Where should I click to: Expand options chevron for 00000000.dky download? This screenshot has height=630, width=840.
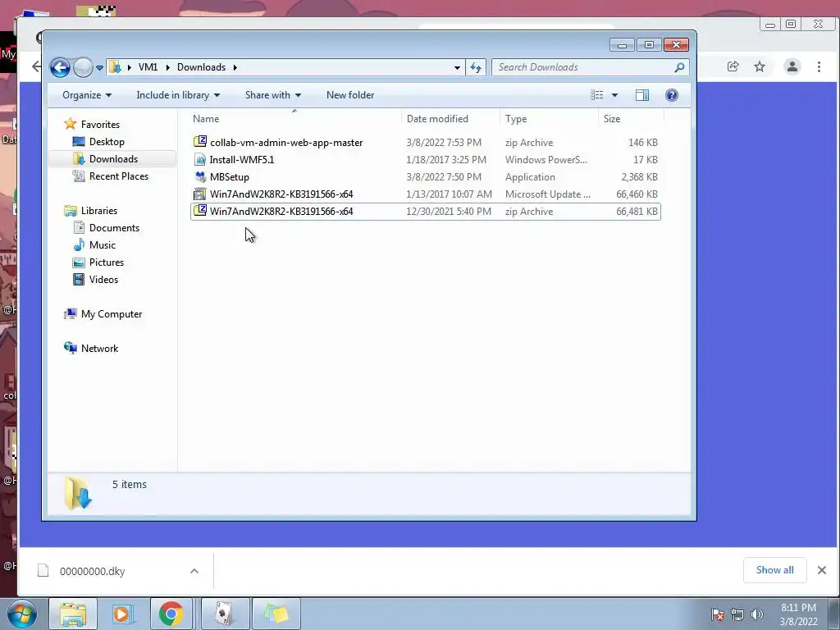tap(194, 571)
